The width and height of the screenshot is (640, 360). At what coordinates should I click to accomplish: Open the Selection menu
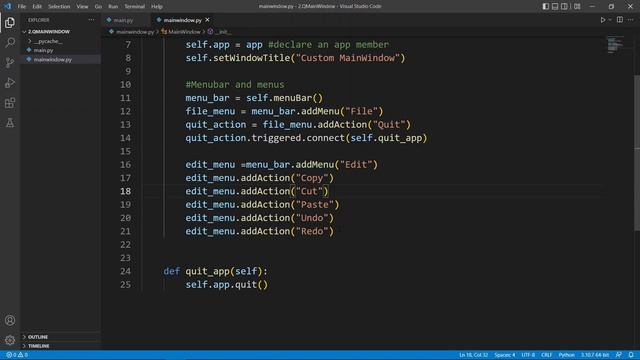pos(59,7)
